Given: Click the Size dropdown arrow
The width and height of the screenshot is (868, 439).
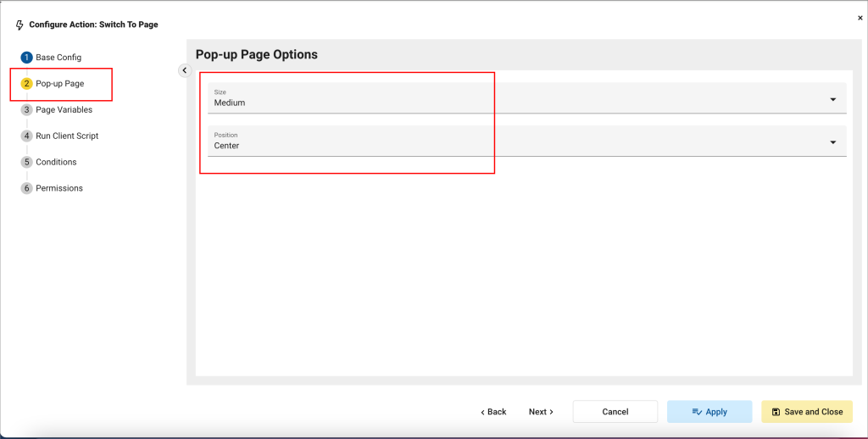Looking at the screenshot, I should tap(832, 99).
